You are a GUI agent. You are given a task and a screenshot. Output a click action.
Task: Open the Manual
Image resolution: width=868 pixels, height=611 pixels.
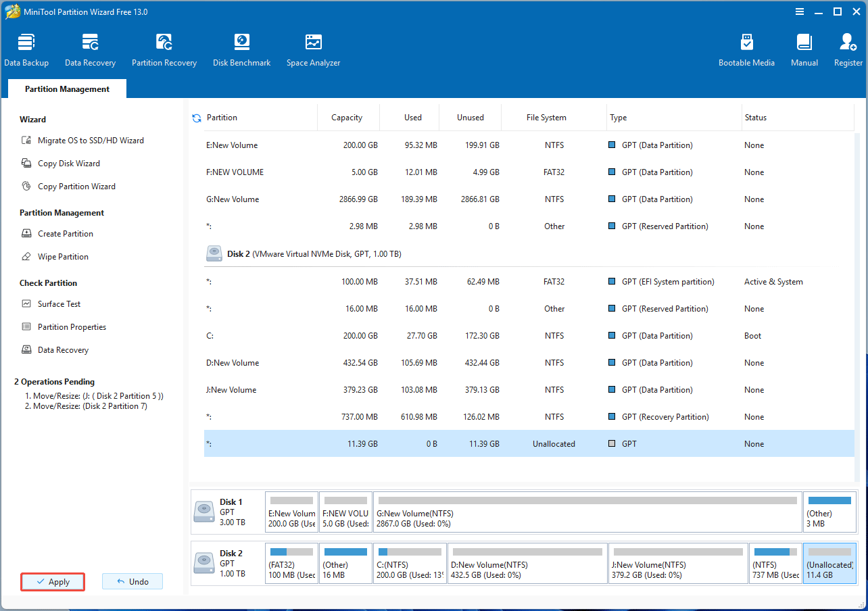[x=804, y=49]
